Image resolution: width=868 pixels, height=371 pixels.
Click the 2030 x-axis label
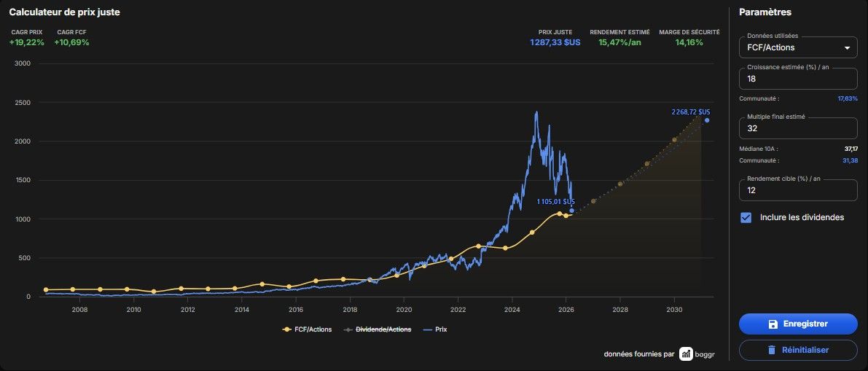tap(674, 309)
